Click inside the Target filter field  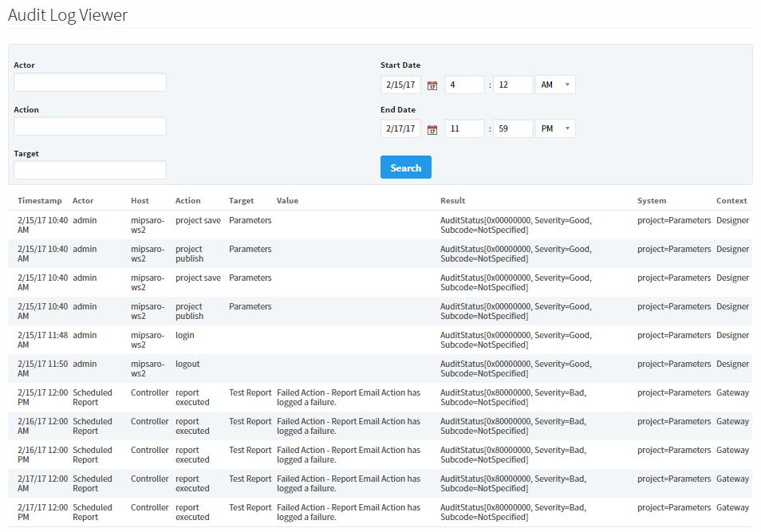point(89,170)
